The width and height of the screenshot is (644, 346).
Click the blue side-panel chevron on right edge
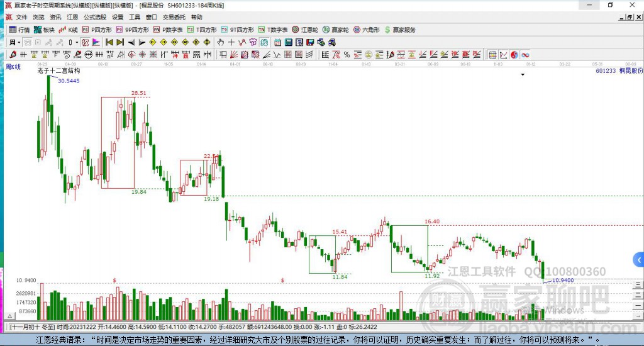pyautogui.click(x=639, y=260)
